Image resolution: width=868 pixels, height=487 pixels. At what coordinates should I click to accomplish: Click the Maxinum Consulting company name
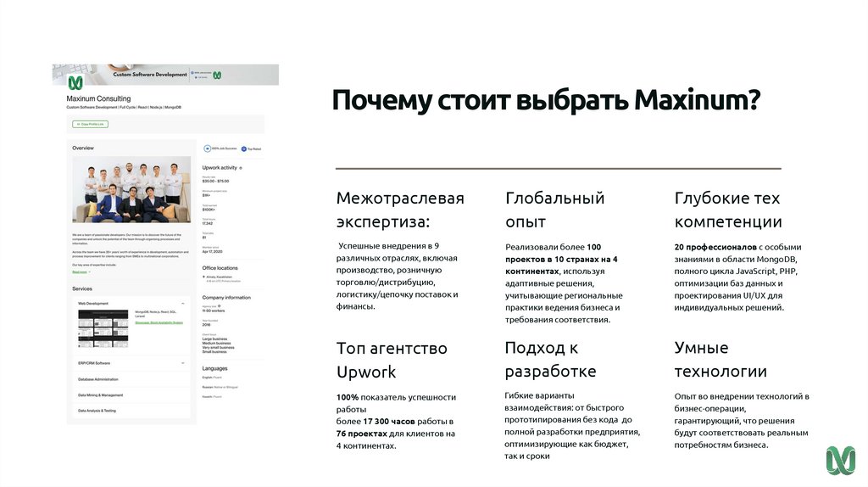98,98
